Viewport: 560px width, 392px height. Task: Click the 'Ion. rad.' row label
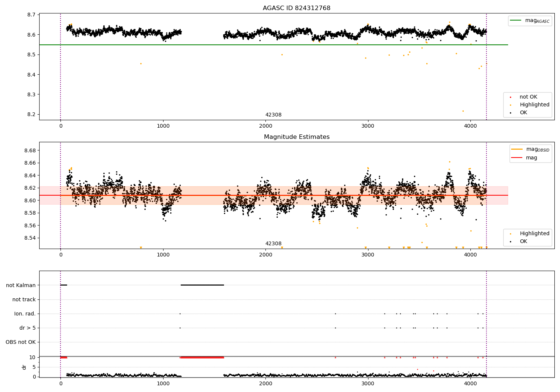coord(25,314)
